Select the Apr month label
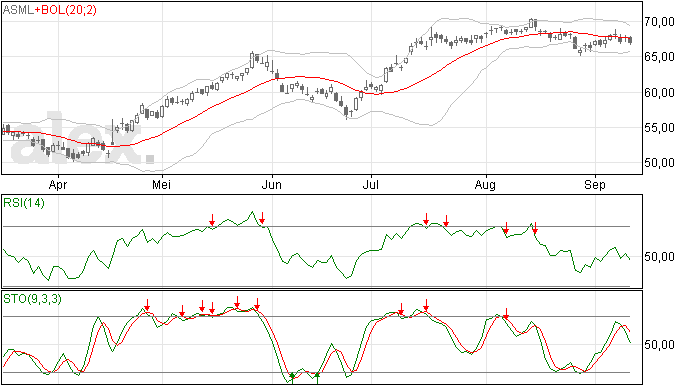This screenshot has height=387, width=690. (x=58, y=185)
